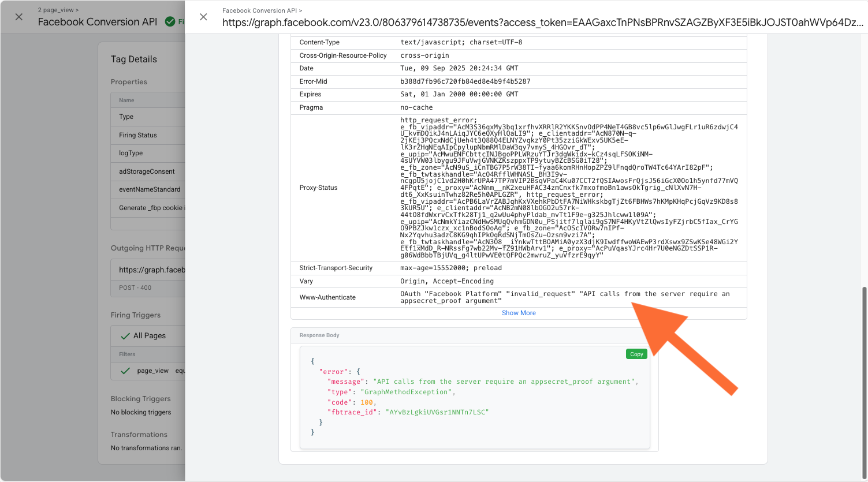Open the '2 page_view >' breadcrumb
The width and height of the screenshot is (868, 482).
coord(58,10)
